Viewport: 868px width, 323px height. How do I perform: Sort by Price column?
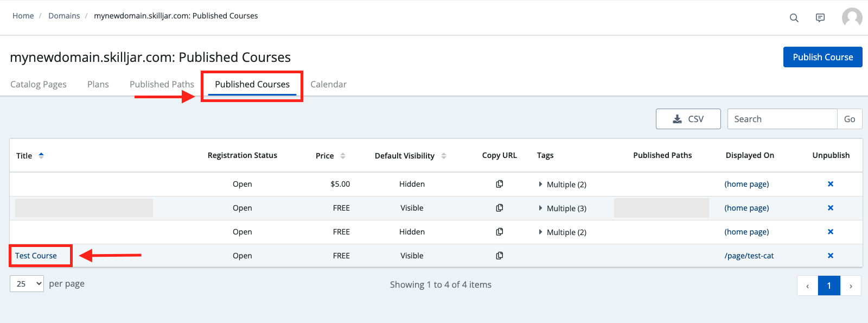342,156
